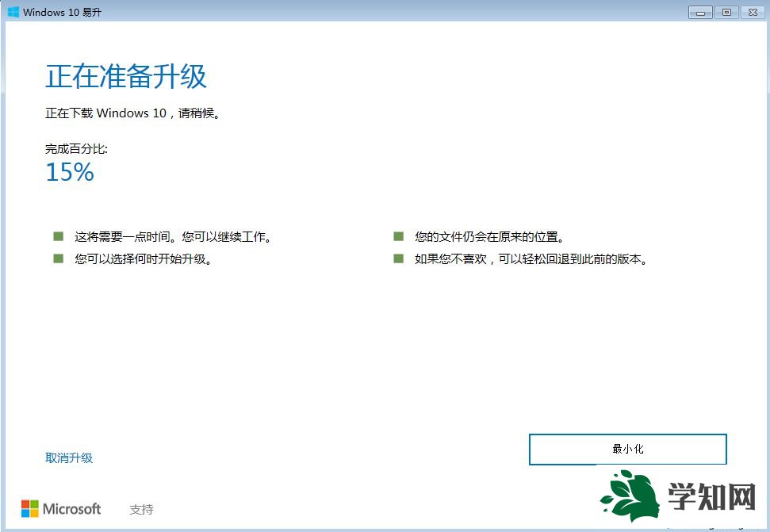The image size is (770, 532).
Task: Click green bullet beside "这将需要一点时间" tip
Action: pyautogui.click(x=58, y=235)
